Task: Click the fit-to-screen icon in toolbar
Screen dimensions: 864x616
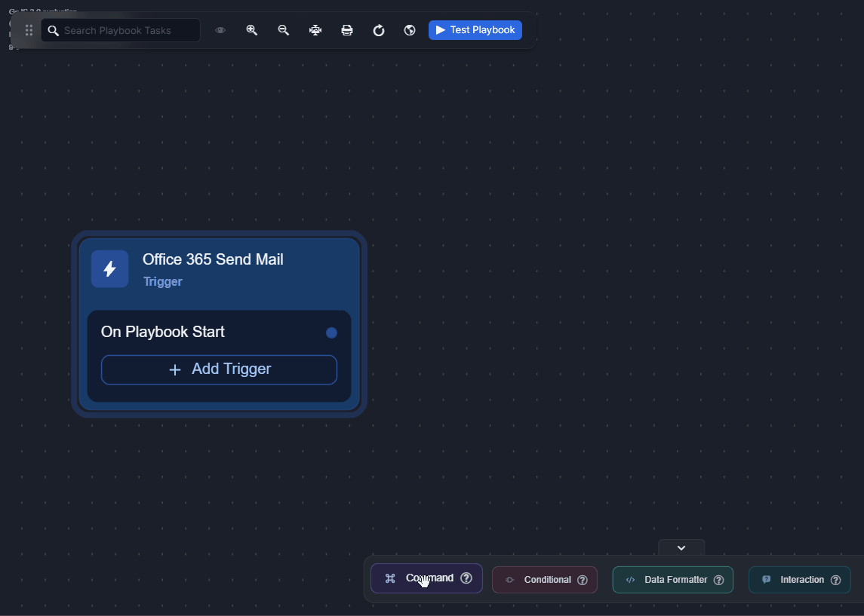Action: click(315, 30)
